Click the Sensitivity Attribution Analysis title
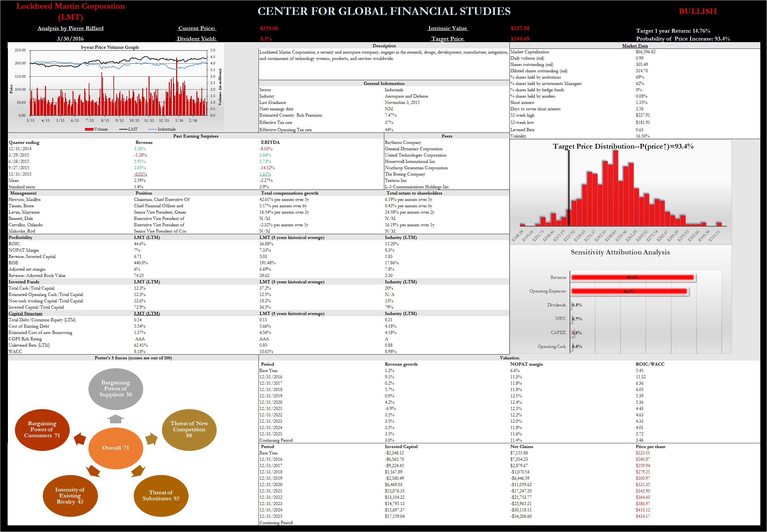767x532 pixels. [620, 252]
